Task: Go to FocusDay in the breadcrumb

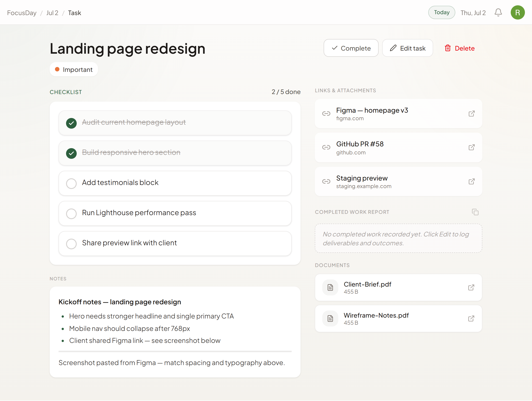Action: pyautogui.click(x=22, y=13)
